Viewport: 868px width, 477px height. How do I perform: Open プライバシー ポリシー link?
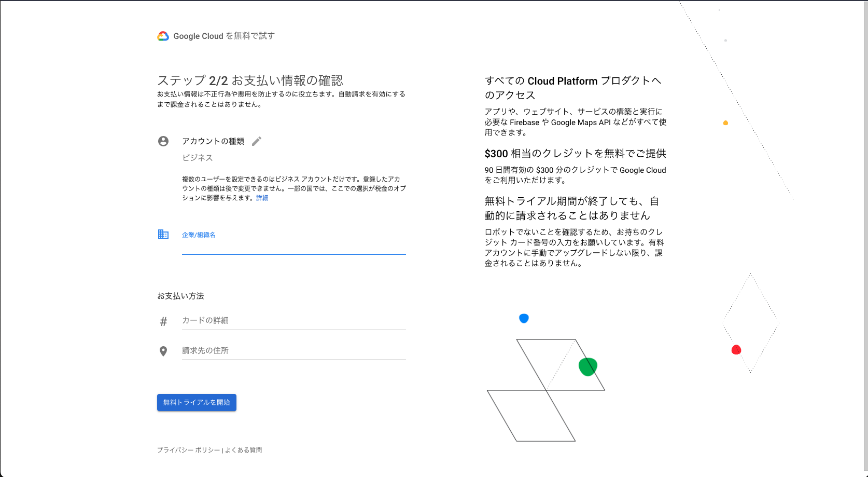[x=189, y=450]
